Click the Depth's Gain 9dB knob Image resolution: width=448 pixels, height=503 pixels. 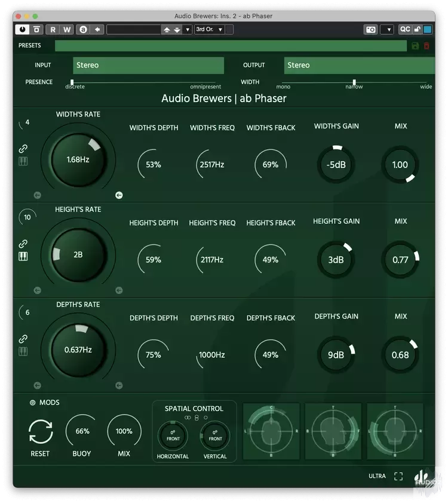[336, 355]
